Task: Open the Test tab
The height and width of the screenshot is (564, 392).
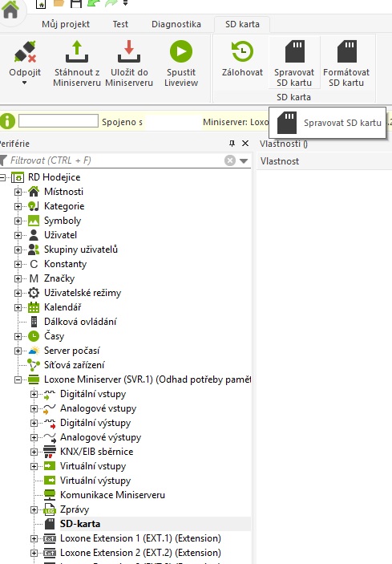Action: pyautogui.click(x=120, y=24)
